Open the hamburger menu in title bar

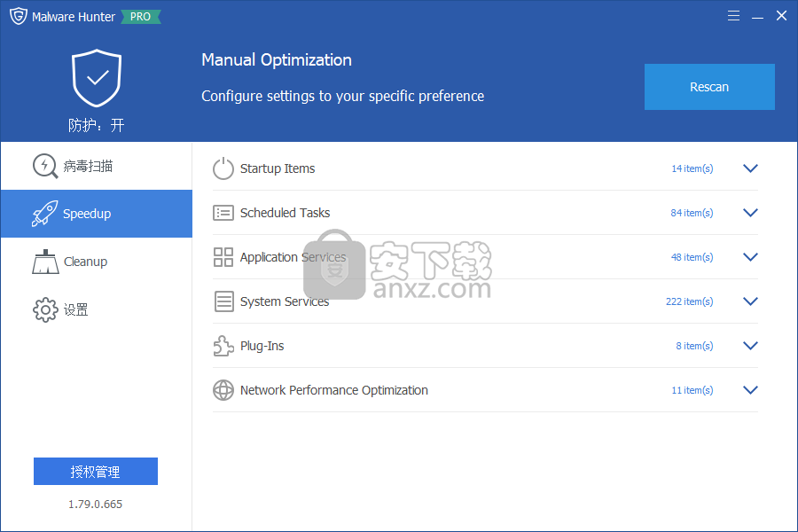(x=733, y=16)
